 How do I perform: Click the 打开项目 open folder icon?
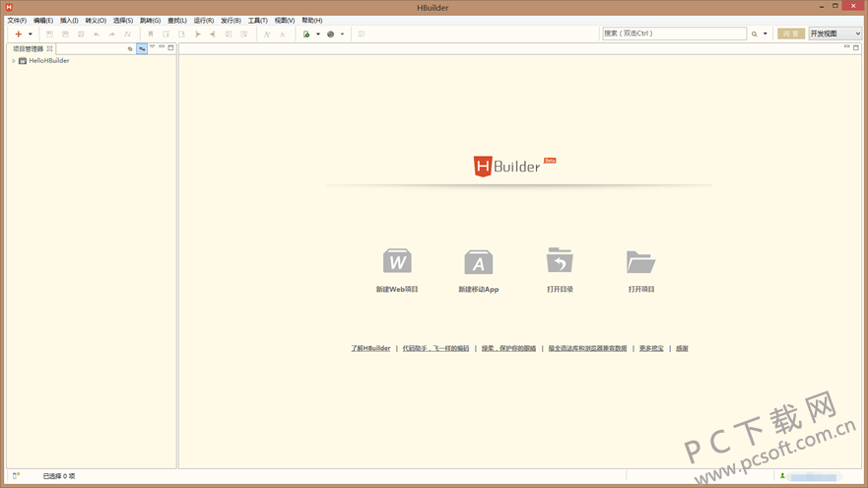click(x=641, y=261)
